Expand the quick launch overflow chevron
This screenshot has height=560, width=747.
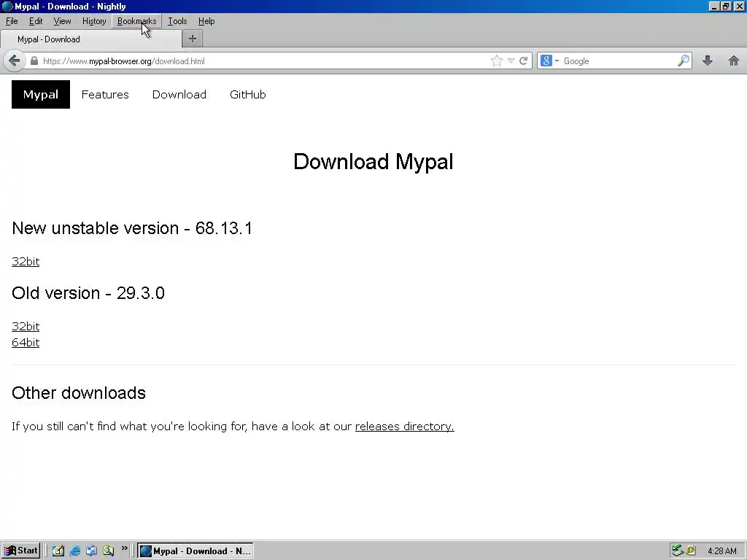124,548
